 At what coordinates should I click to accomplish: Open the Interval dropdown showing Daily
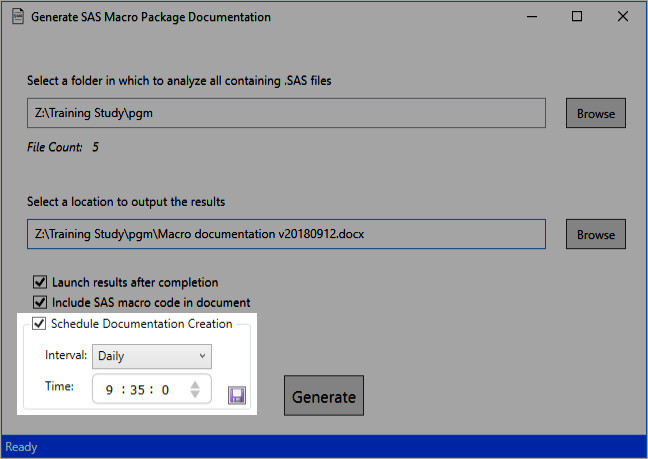click(151, 356)
